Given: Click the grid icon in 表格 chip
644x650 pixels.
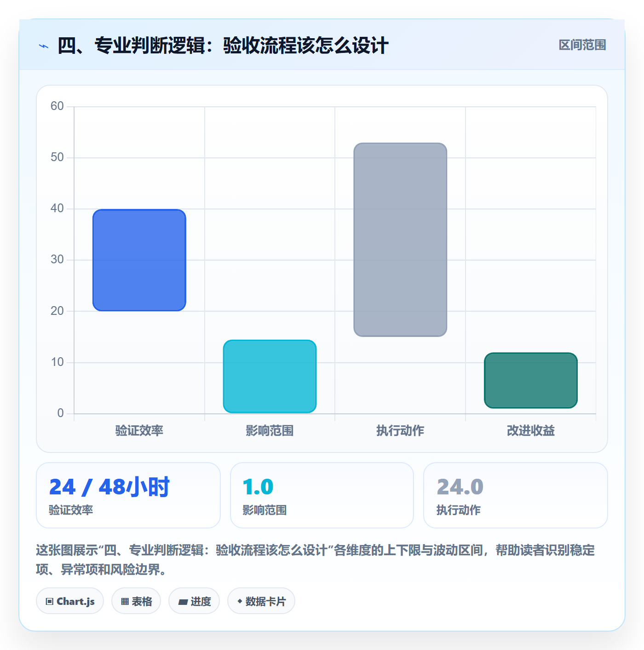Looking at the screenshot, I should coord(125,601).
